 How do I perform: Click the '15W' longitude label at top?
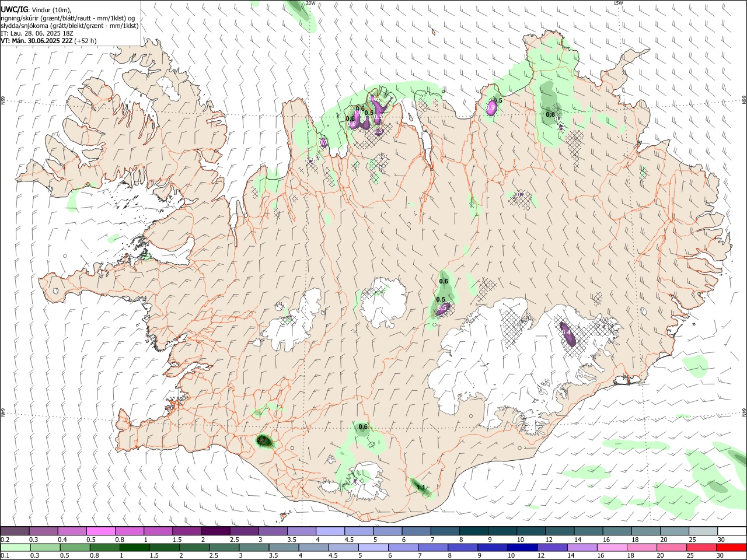pyautogui.click(x=618, y=3)
